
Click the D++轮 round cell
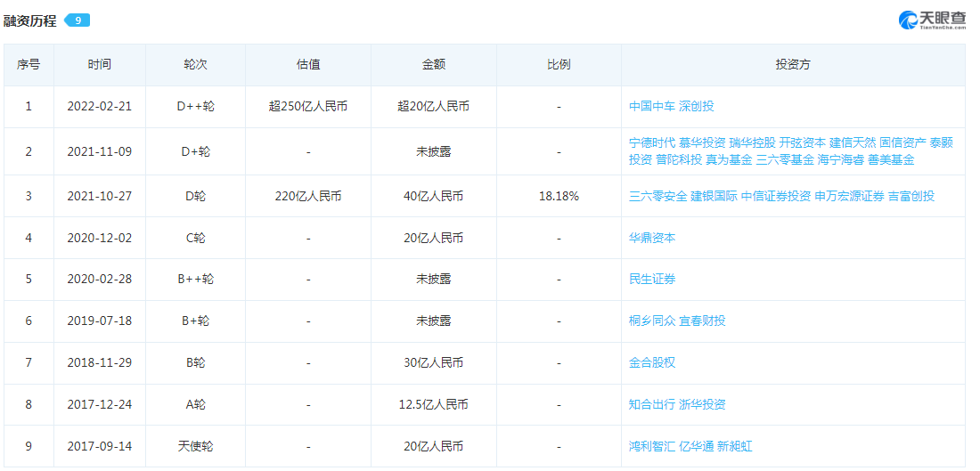[x=195, y=106]
